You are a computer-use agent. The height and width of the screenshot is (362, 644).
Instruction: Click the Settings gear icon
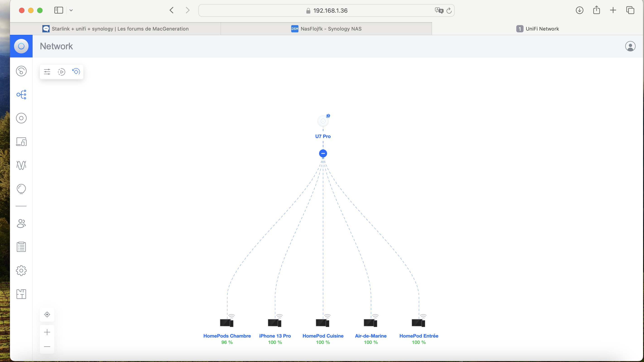21,271
